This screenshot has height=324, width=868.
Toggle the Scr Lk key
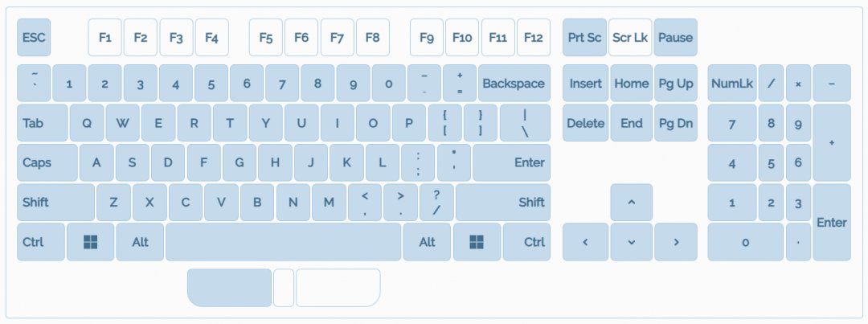click(630, 38)
